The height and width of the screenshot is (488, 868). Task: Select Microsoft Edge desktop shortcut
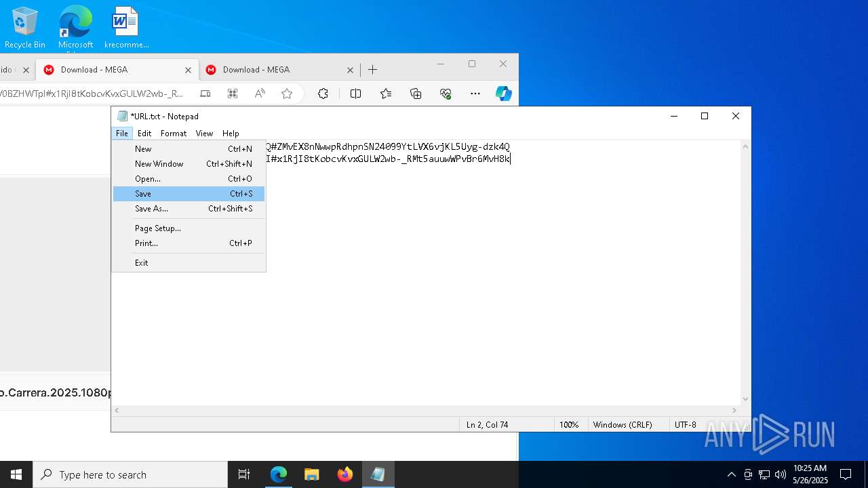75,28
